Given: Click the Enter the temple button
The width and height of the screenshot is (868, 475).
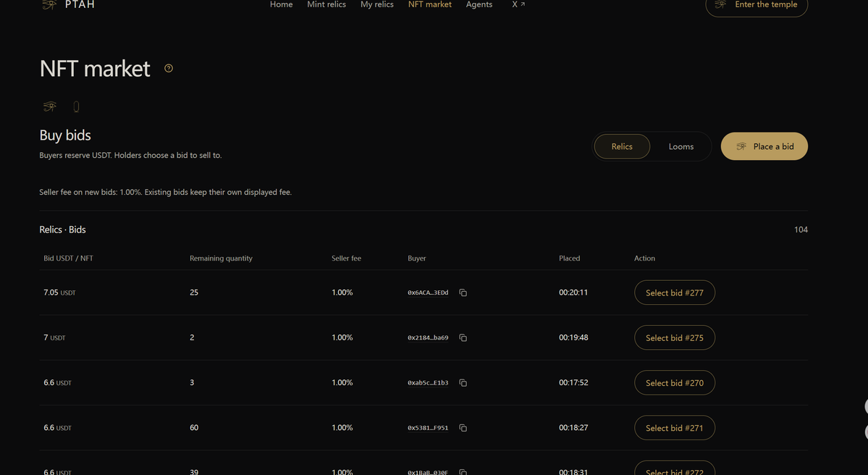Looking at the screenshot, I should [x=757, y=6].
